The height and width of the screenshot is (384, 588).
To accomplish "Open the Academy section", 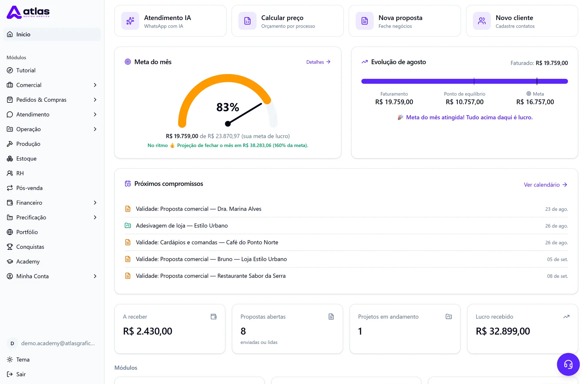I will click(x=52, y=262).
